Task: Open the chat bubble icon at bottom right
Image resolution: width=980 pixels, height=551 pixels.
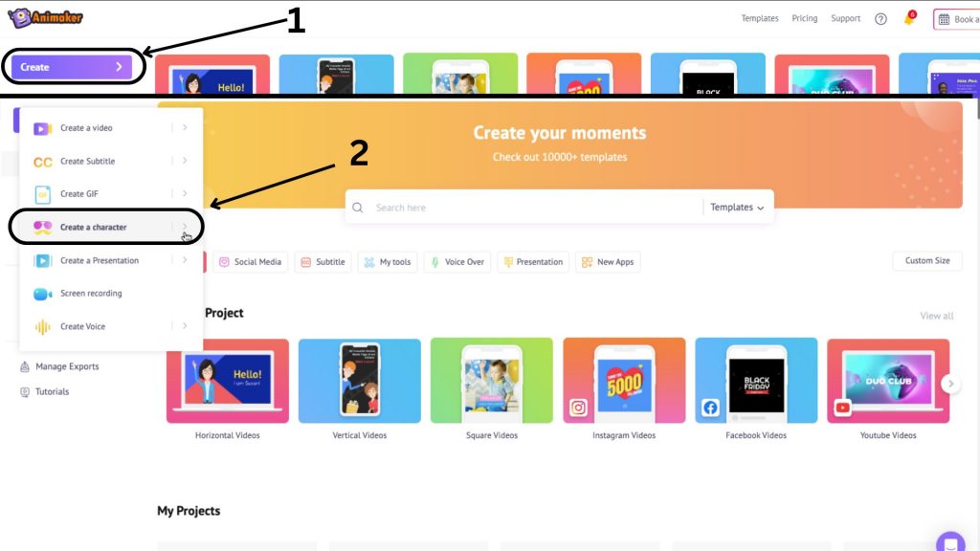Action: 950,542
